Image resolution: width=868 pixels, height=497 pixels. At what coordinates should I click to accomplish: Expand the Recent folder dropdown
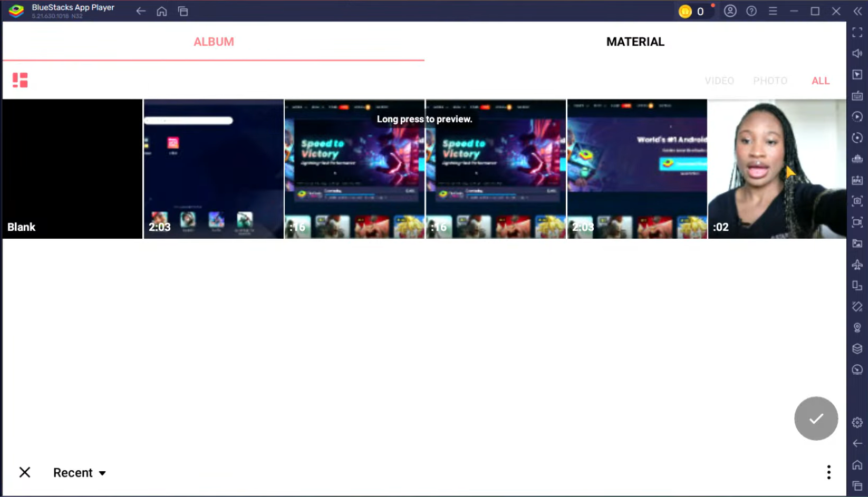[x=80, y=473]
